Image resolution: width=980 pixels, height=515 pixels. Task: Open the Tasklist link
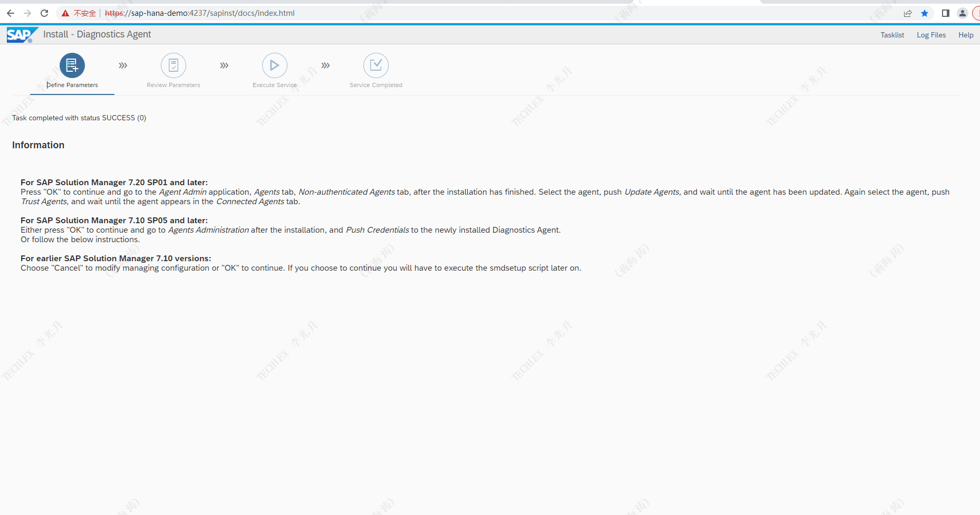point(892,35)
